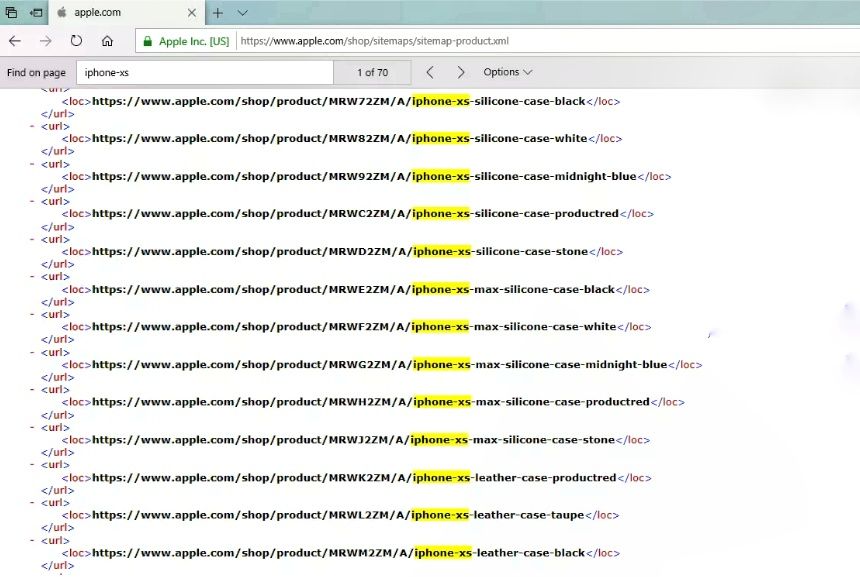Collapse the url node for MRW92ZM midnight-blue case
The width and height of the screenshot is (860, 577).
(32, 165)
